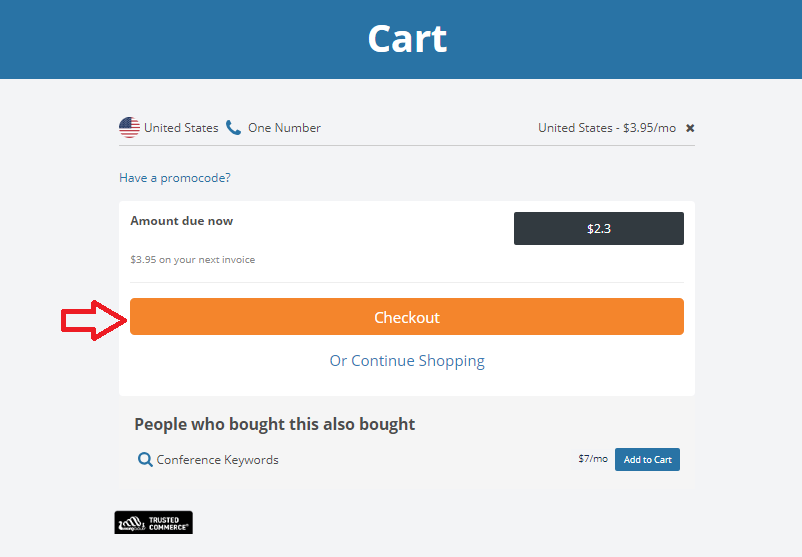802x557 pixels.
Task: Select the "United States" country label
Action: pos(181,128)
